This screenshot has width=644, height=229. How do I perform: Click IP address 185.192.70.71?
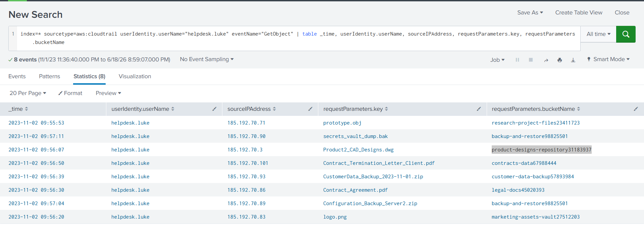point(246,123)
